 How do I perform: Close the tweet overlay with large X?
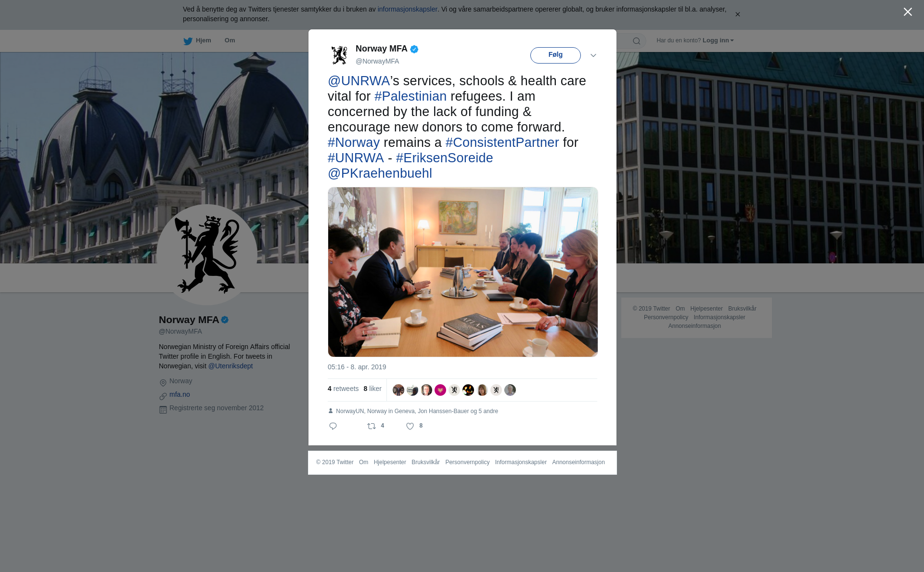coord(908,12)
